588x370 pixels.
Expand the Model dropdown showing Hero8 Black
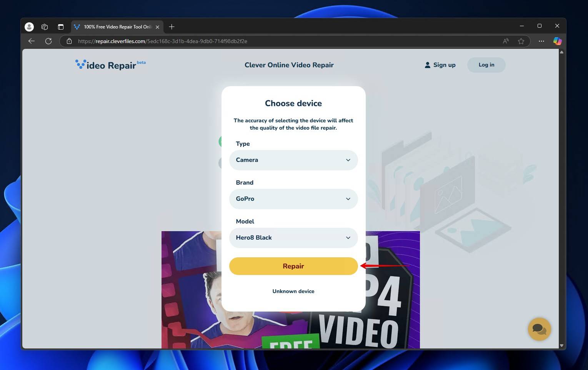(293, 238)
